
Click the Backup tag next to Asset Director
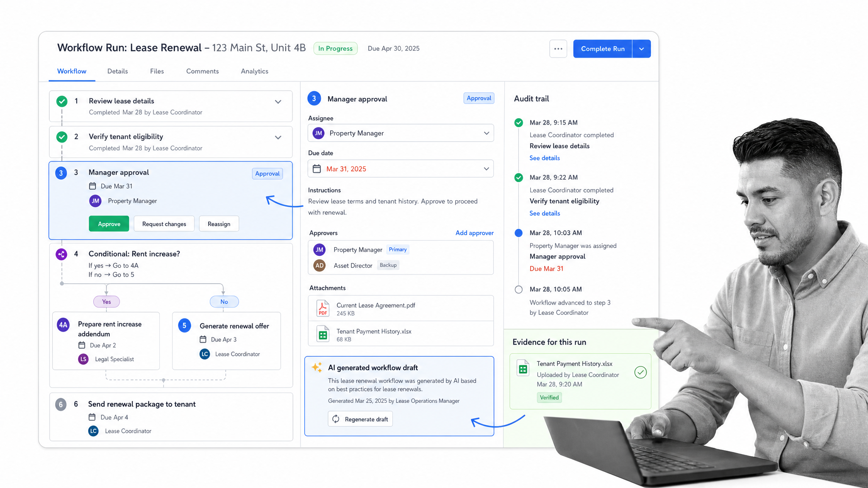coord(388,265)
